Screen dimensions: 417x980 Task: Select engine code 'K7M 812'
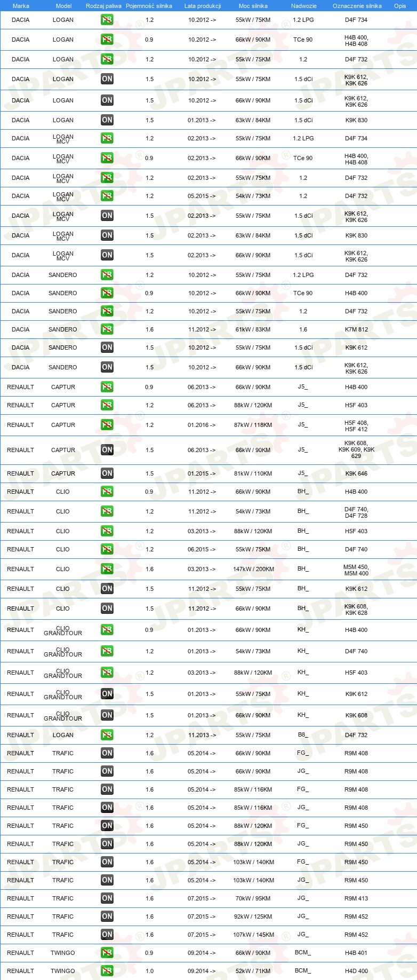pyautogui.click(x=356, y=329)
